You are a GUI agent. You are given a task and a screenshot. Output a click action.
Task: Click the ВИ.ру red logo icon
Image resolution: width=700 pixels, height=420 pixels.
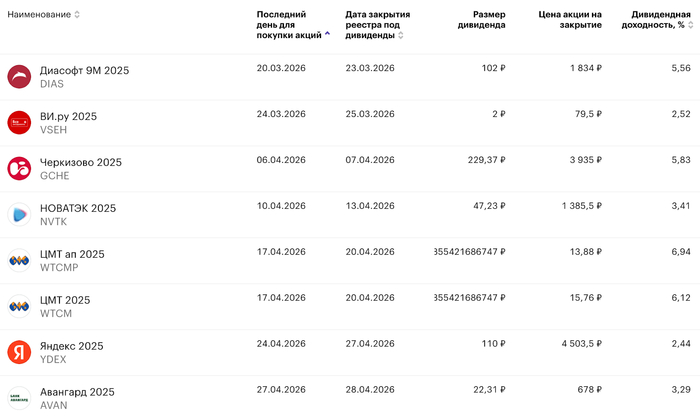(20, 123)
